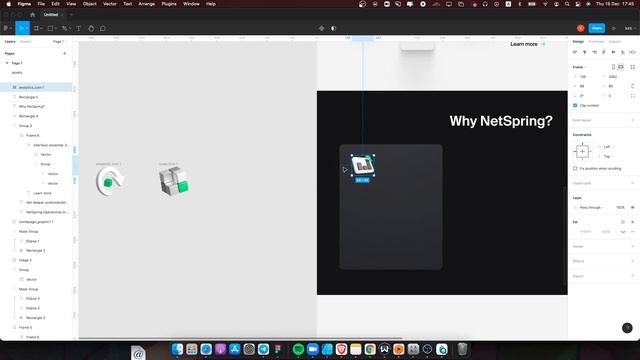Viewport: 640px width, 360px height.
Task: Open vertical constraint Top dropdown
Action: pos(607,156)
